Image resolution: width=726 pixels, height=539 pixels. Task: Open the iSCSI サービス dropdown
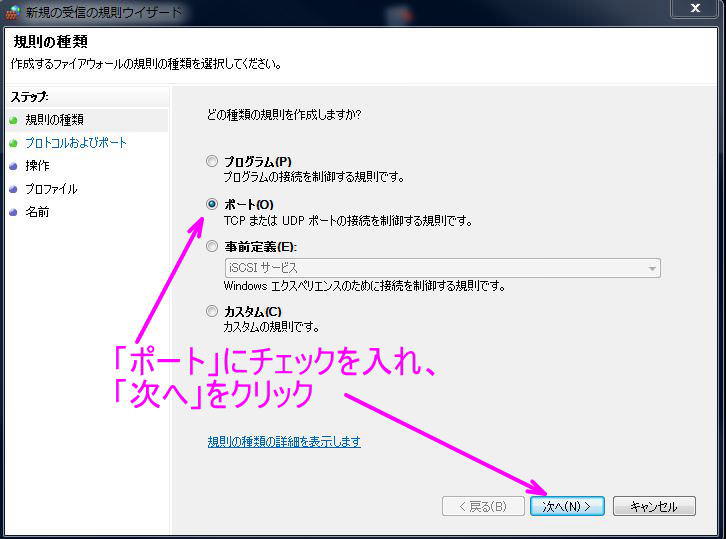click(x=443, y=268)
